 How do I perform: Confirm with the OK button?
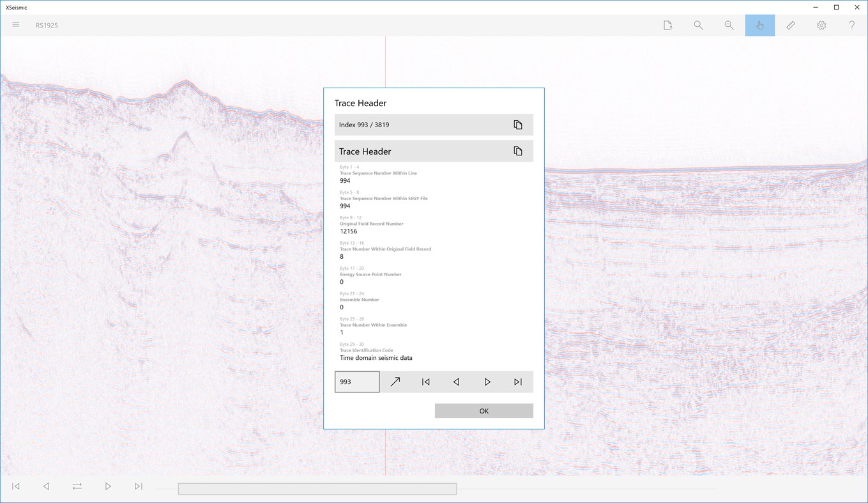[x=483, y=410]
